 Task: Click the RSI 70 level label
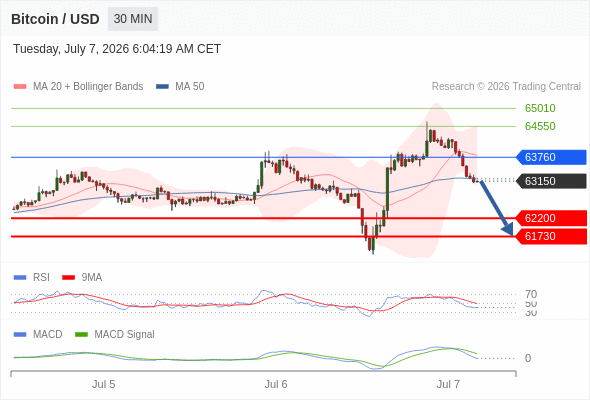tap(531, 294)
